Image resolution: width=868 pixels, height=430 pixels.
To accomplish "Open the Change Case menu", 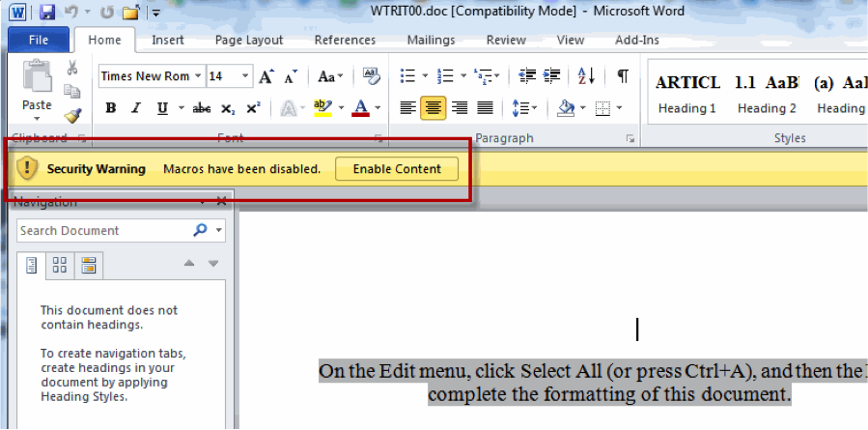I will point(330,76).
